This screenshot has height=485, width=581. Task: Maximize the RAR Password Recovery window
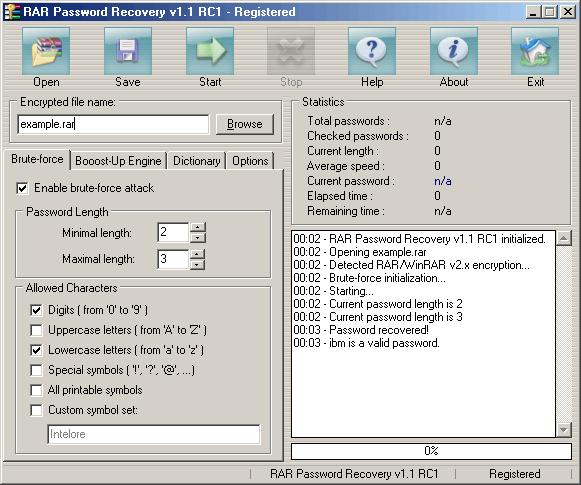(x=550, y=12)
